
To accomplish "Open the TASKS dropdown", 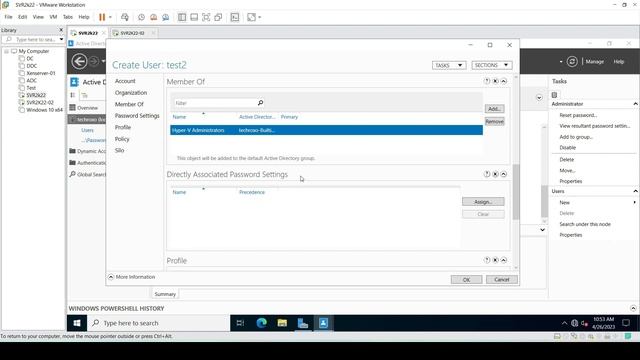I will [x=449, y=65].
